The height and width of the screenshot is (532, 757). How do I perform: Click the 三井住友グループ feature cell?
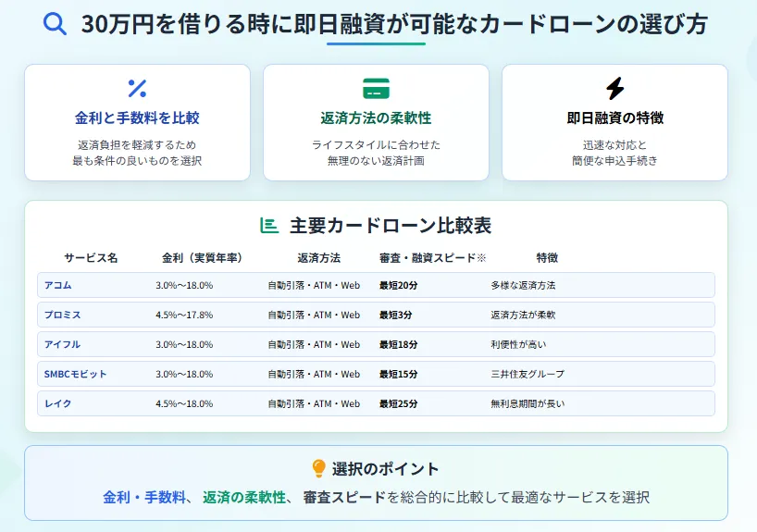click(527, 374)
